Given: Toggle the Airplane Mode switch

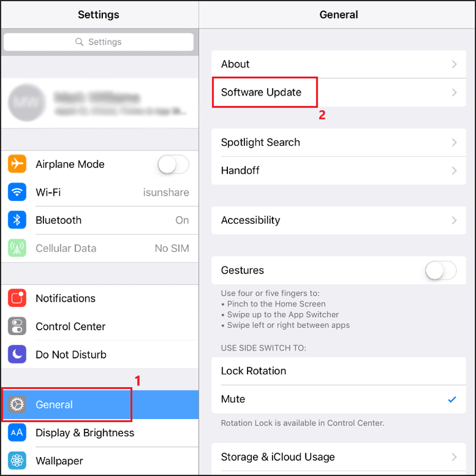Looking at the screenshot, I should 173,164.
